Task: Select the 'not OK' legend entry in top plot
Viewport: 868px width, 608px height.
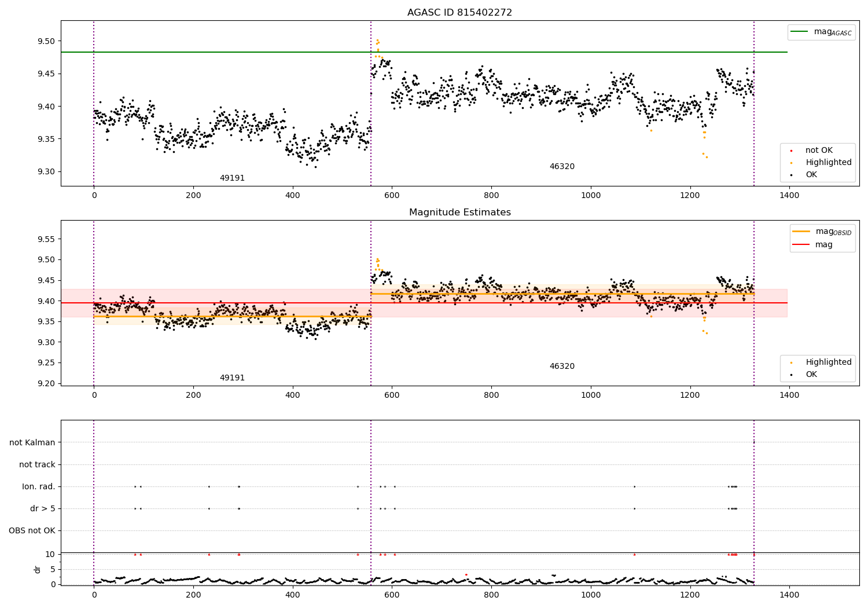Action: tap(819, 151)
